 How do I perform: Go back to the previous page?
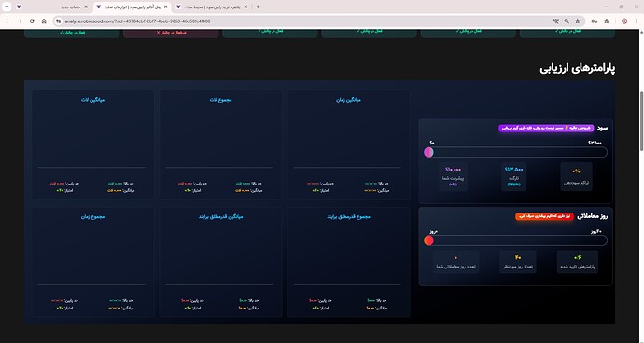7,21
